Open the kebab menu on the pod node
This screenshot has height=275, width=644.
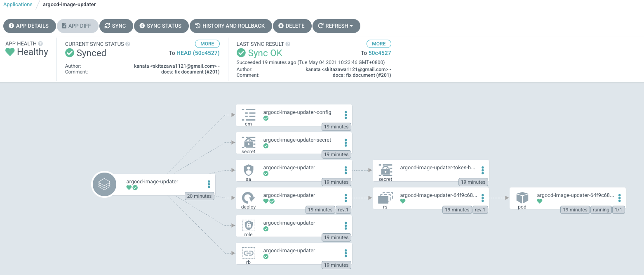619,198
